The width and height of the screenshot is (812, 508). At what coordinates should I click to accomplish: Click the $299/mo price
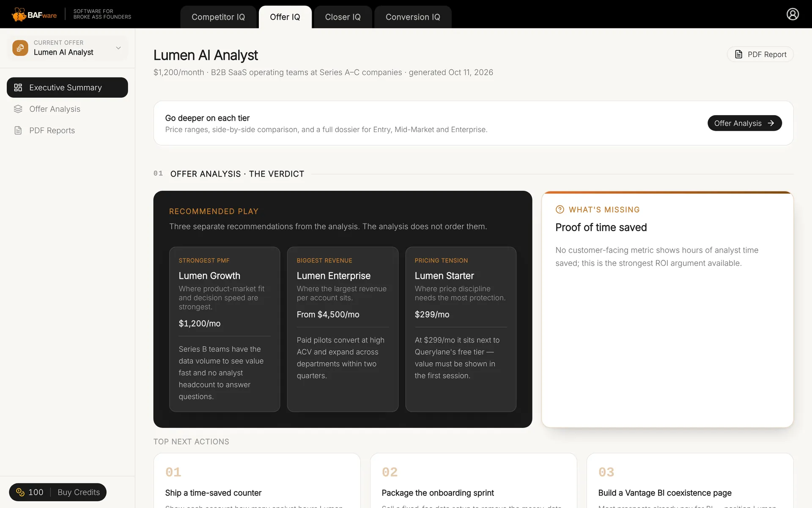click(432, 315)
